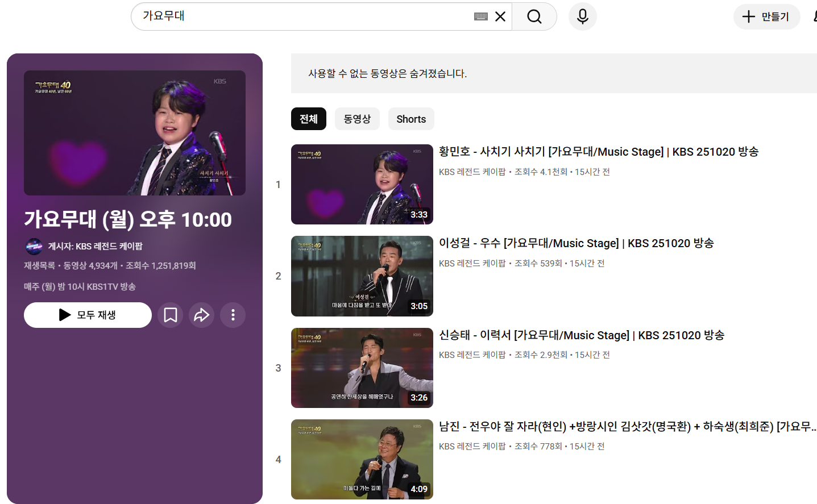Click the playlist cover thumbnail image
817x504 pixels.
[x=135, y=133]
